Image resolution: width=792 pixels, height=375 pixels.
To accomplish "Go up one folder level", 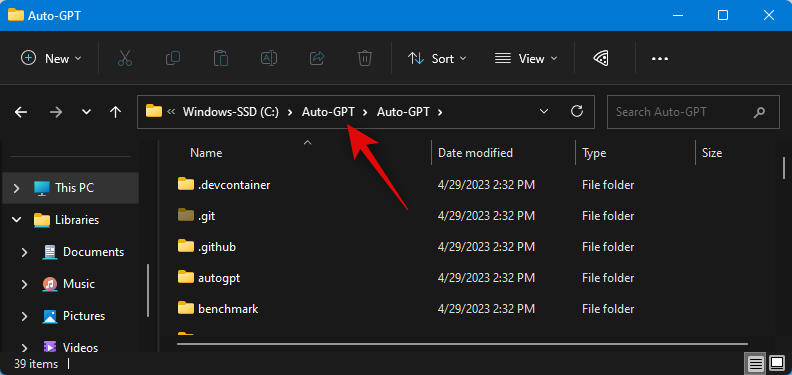I will 116,112.
